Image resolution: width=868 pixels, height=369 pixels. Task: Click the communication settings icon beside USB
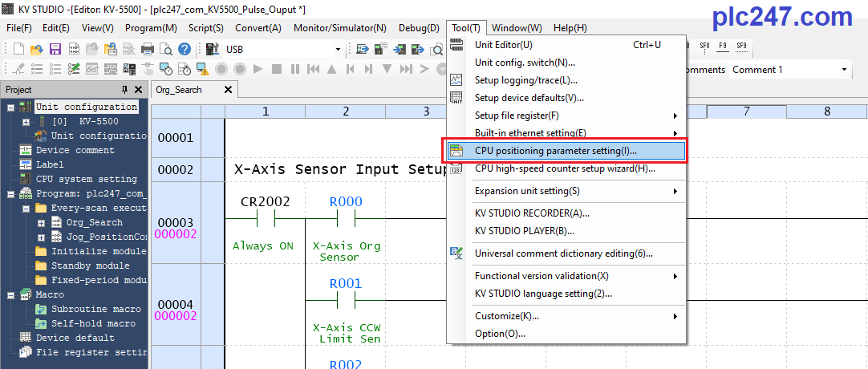[213, 49]
